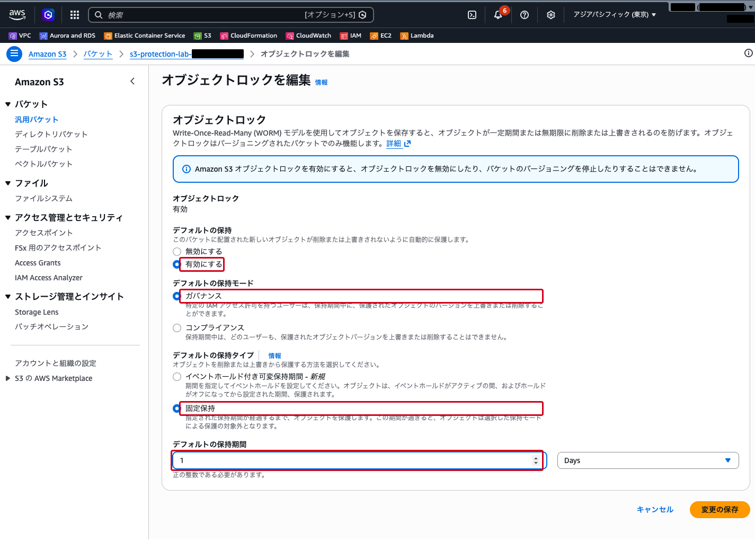Image resolution: width=755 pixels, height=560 pixels.
Task: Open the services grid menu icon
Action: [75, 15]
